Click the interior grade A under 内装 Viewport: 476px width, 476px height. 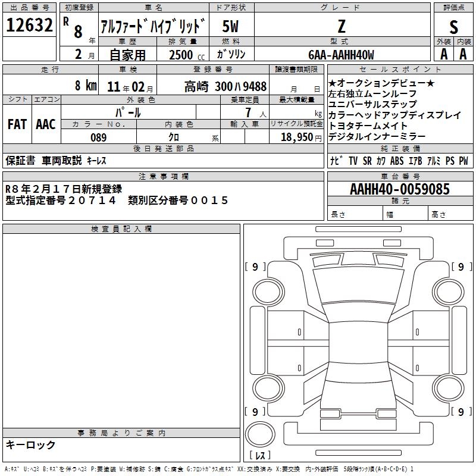(x=463, y=54)
